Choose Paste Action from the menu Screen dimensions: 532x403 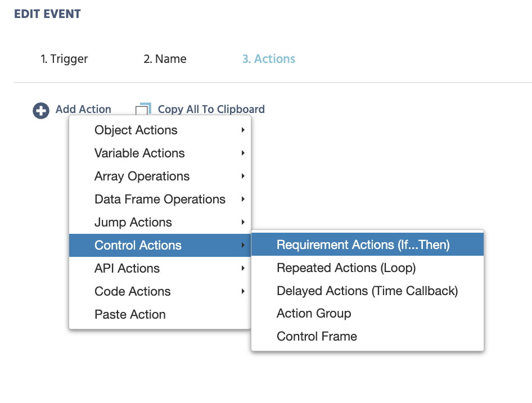160,314
